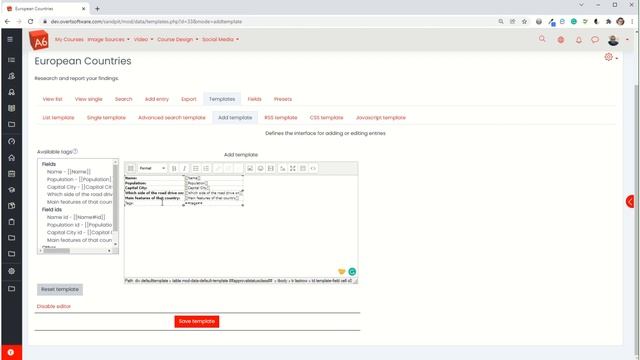Open the Available tags help icon
Screen dimensions: 640x360
coord(75,151)
